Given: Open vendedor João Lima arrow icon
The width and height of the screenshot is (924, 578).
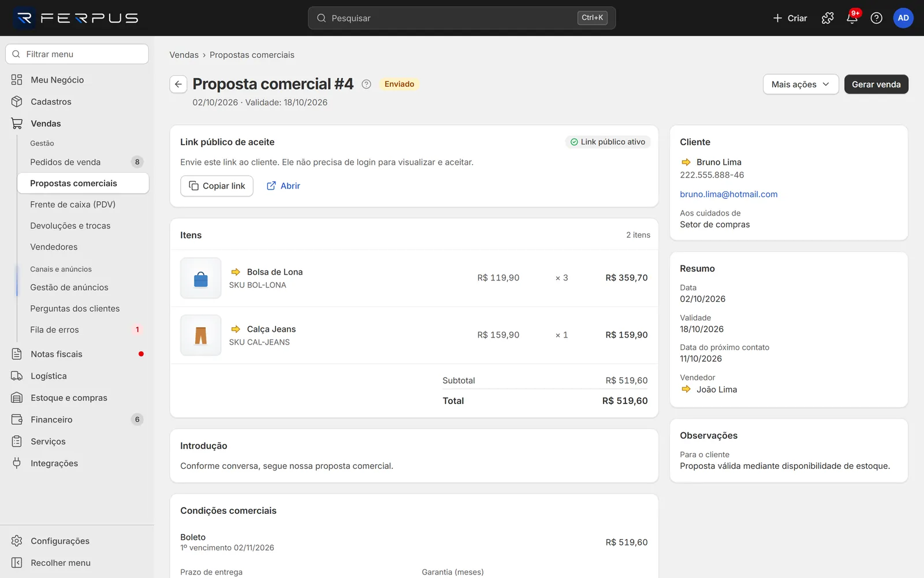Looking at the screenshot, I should coord(686,390).
